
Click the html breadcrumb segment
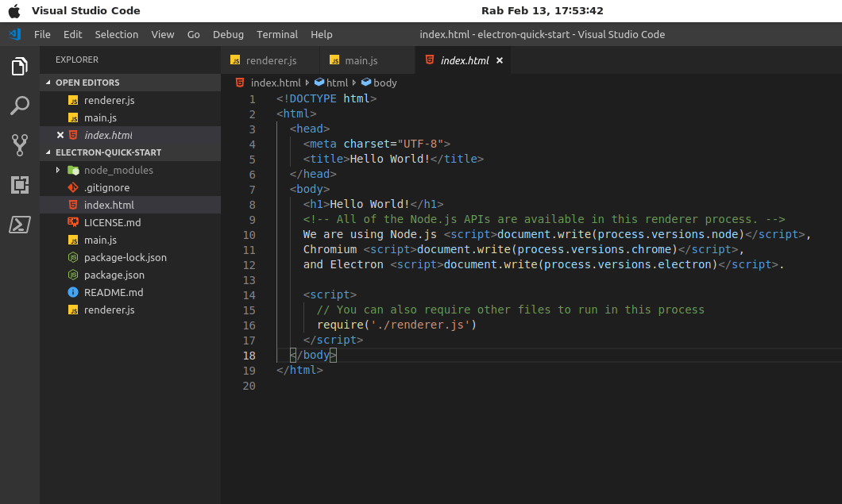(x=338, y=83)
